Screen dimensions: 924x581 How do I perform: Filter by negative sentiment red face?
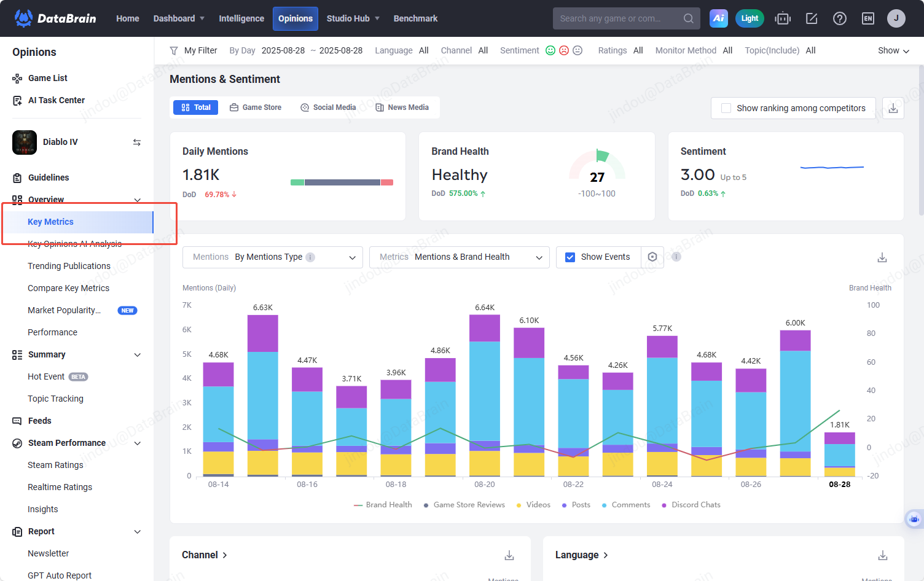[x=564, y=50]
